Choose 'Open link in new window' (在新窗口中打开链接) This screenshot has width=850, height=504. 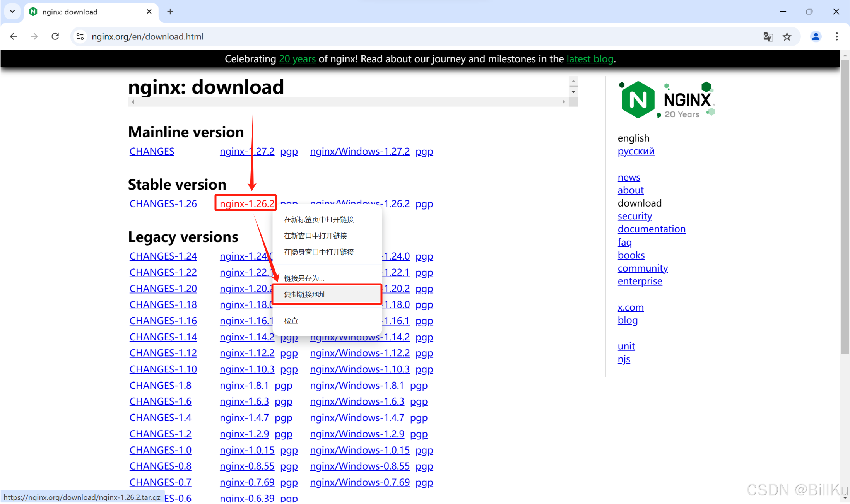pyautogui.click(x=327, y=236)
